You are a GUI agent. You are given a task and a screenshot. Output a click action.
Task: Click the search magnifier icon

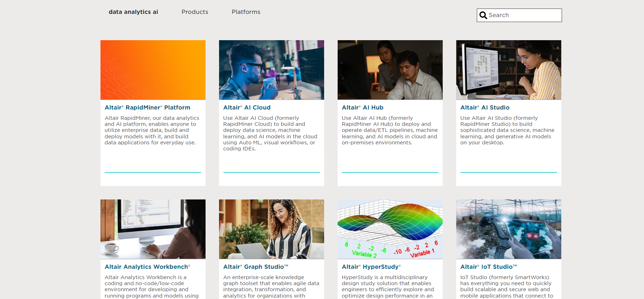(x=483, y=15)
